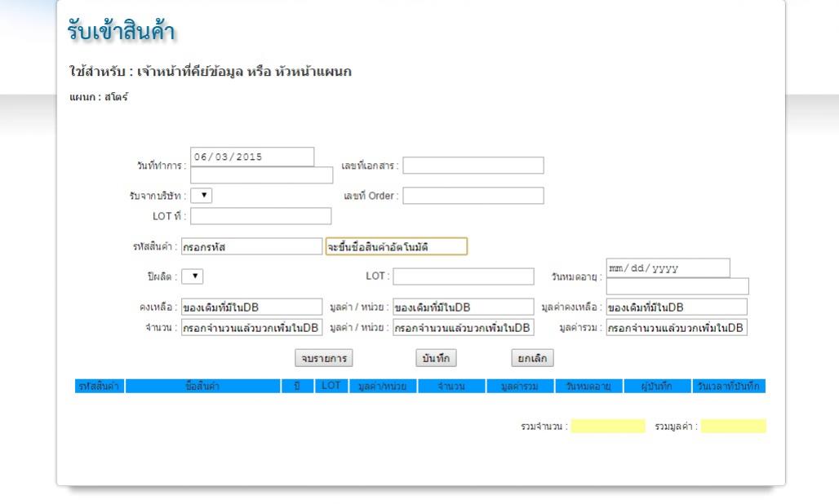Click the มูลค่ารวม table column header
Image resolution: width=839 pixels, height=504 pixels.
tap(520, 386)
